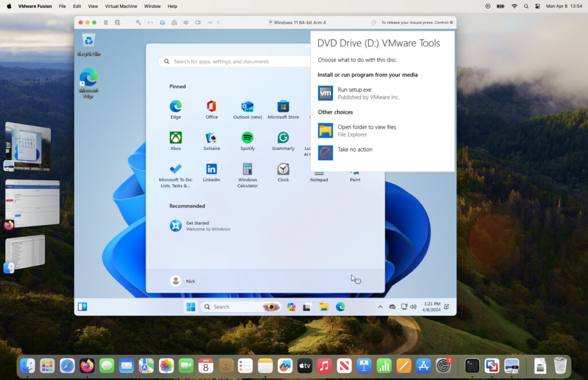Click the hard disk icon in VMware toolbar
Viewport: 588px width, 380px height.
pos(163,22)
